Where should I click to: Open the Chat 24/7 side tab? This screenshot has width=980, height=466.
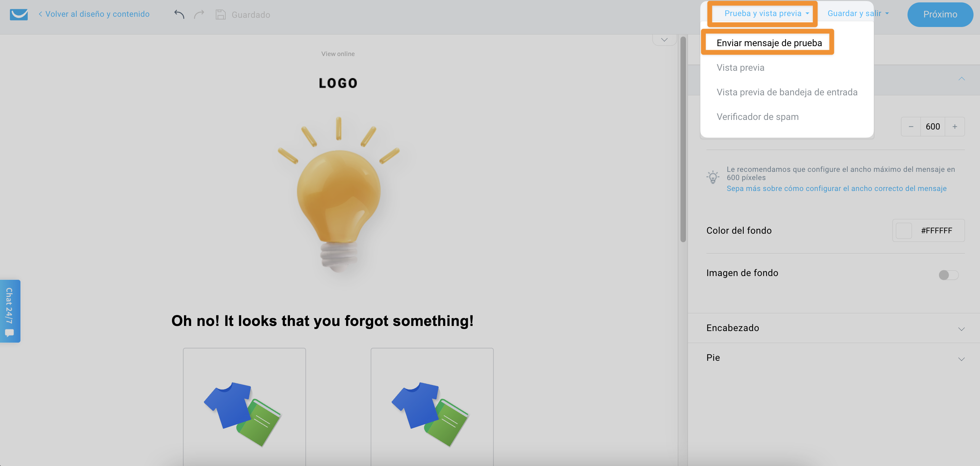10,311
